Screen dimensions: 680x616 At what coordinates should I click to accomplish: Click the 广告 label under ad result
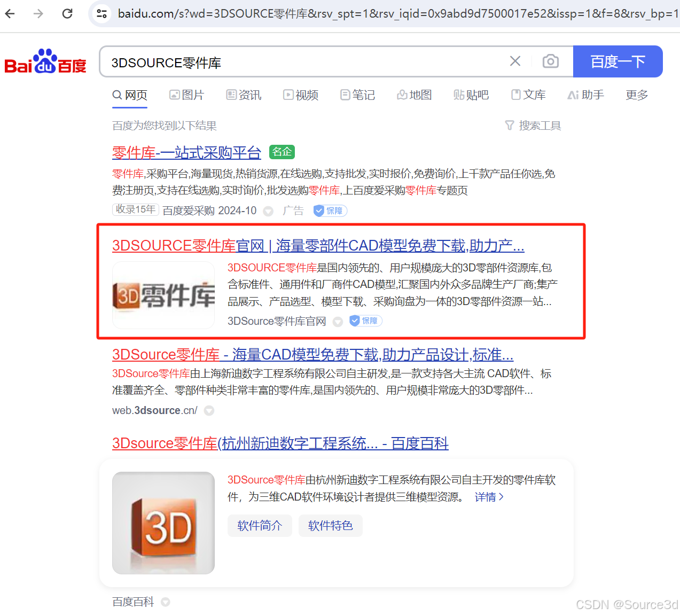293,210
